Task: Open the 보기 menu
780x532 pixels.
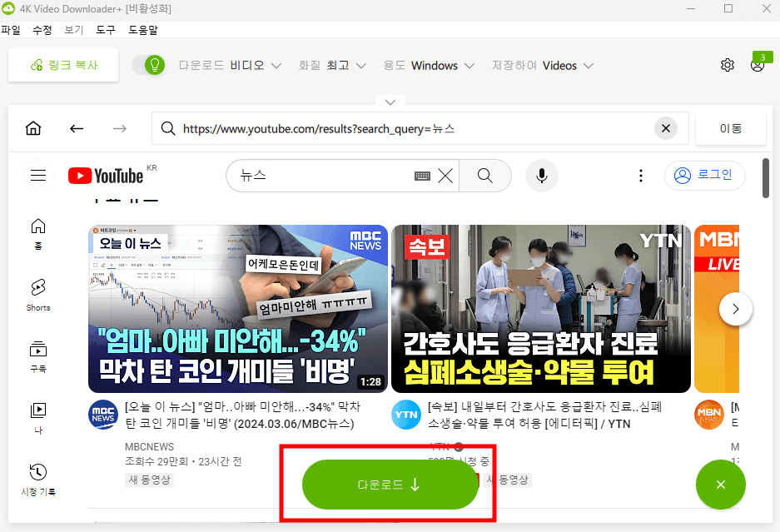Action: click(73, 30)
